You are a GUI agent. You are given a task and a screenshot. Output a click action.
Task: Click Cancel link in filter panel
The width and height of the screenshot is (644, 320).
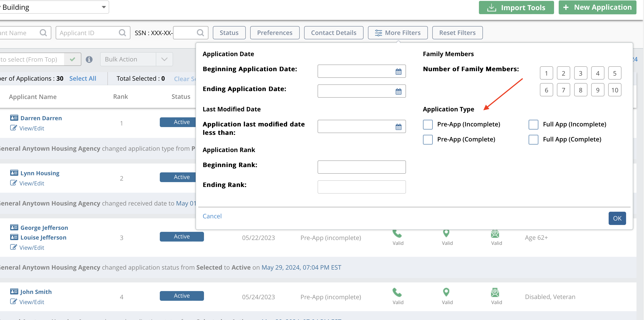tap(212, 216)
